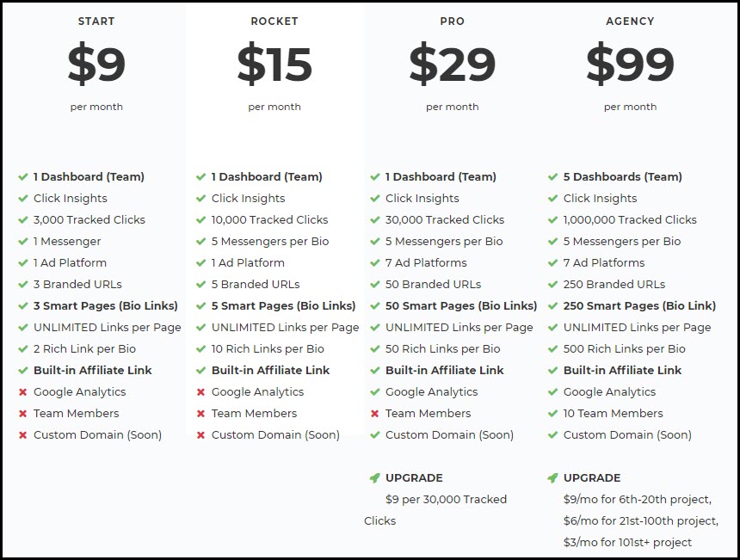Click the rocket icon beside PRO UPGRADE
This screenshot has width=740, height=560.
point(374,478)
